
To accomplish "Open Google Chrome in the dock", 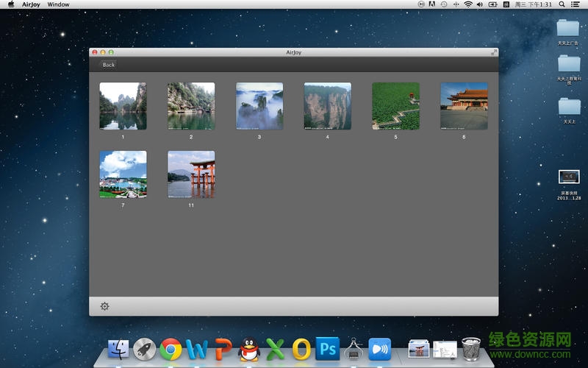I will click(171, 349).
